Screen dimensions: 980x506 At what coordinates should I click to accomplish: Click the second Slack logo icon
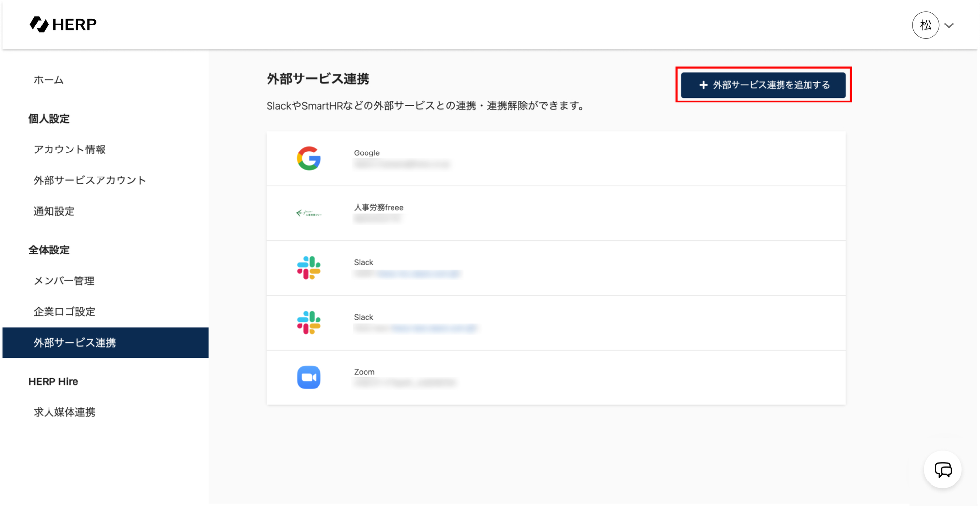pyautogui.click(x=309, y=323)
